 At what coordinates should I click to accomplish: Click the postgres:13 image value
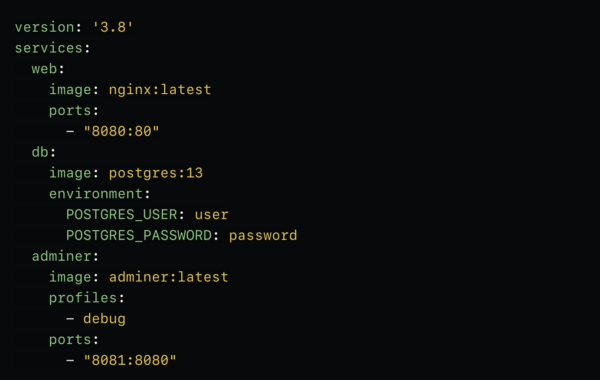coord(156,173)
